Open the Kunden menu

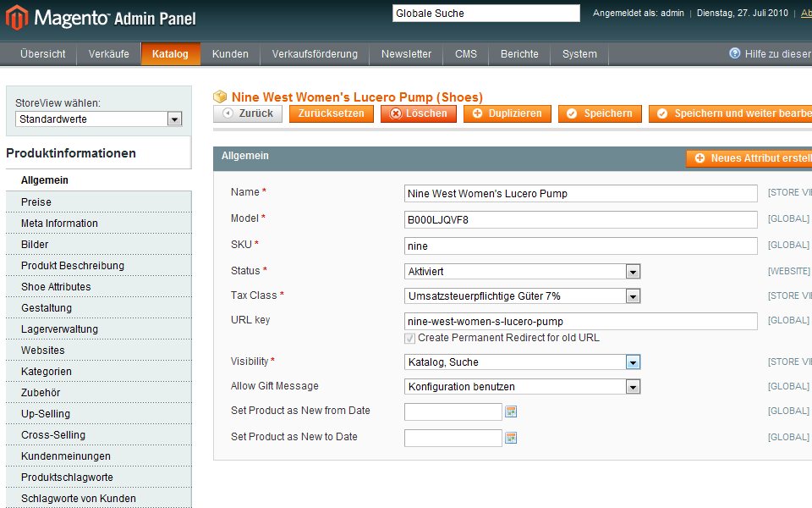pos(230,54)
